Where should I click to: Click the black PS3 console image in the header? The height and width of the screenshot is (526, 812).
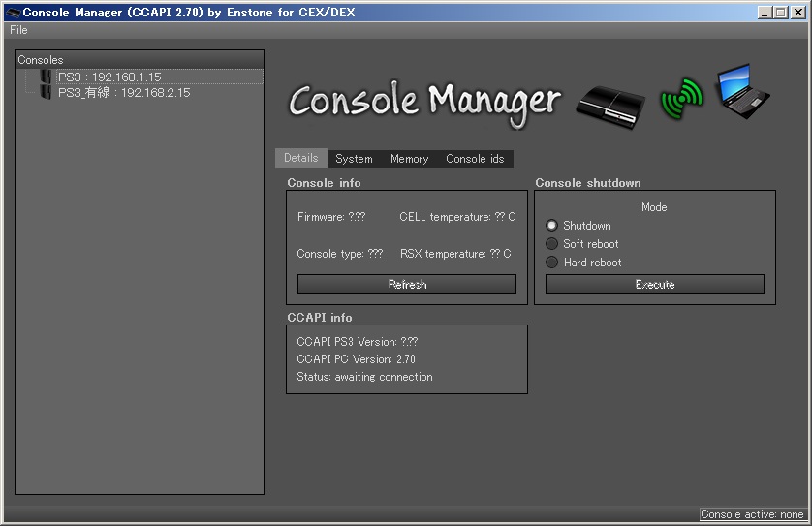click(610, 107)
